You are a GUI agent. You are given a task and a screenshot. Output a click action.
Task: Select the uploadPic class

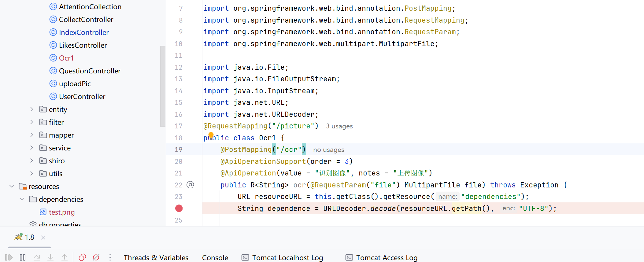75,84
